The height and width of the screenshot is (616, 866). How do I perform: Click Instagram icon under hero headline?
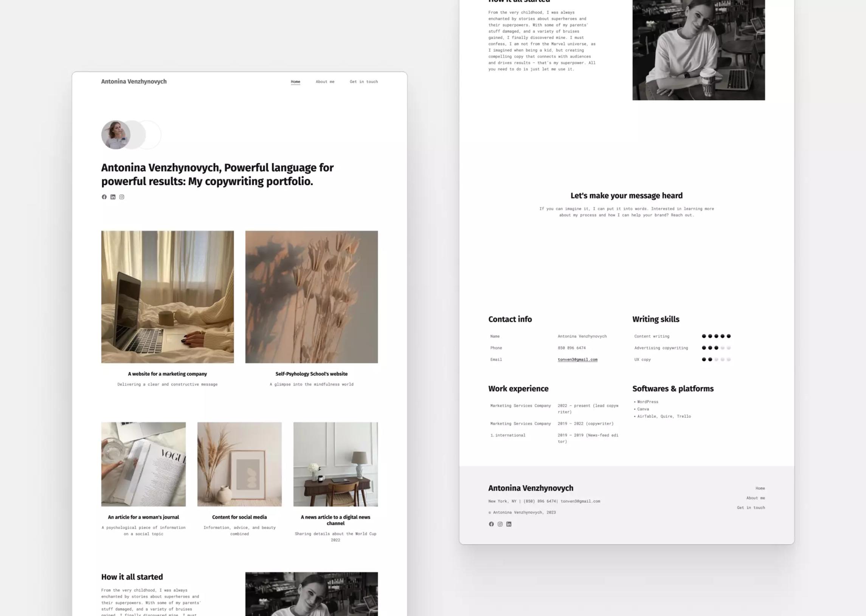[122, 197]
